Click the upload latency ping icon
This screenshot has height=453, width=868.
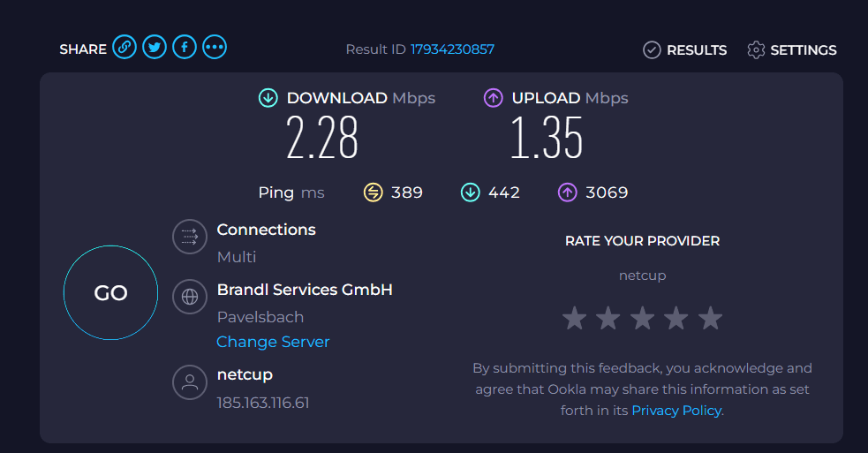(x=568, y=193)
